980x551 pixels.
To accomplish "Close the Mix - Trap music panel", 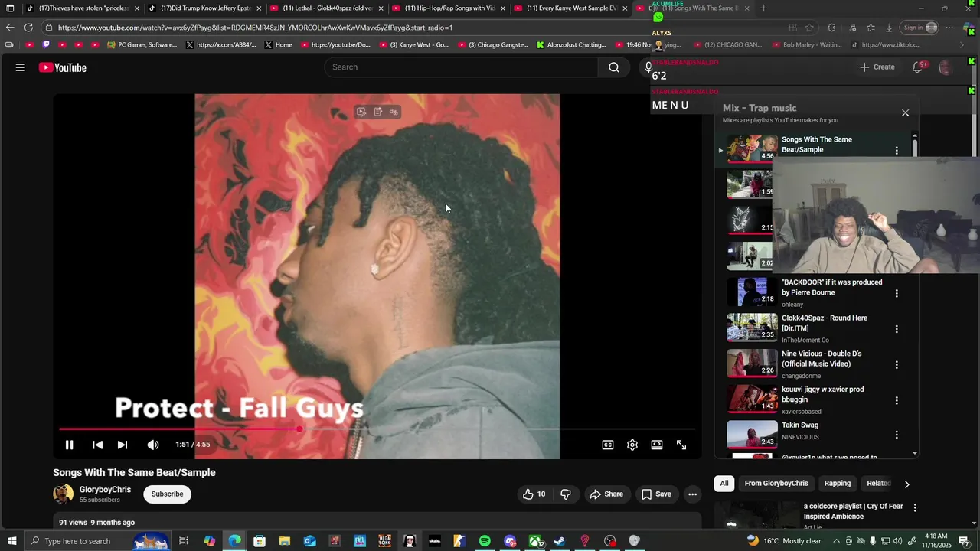I will (905, 113).
